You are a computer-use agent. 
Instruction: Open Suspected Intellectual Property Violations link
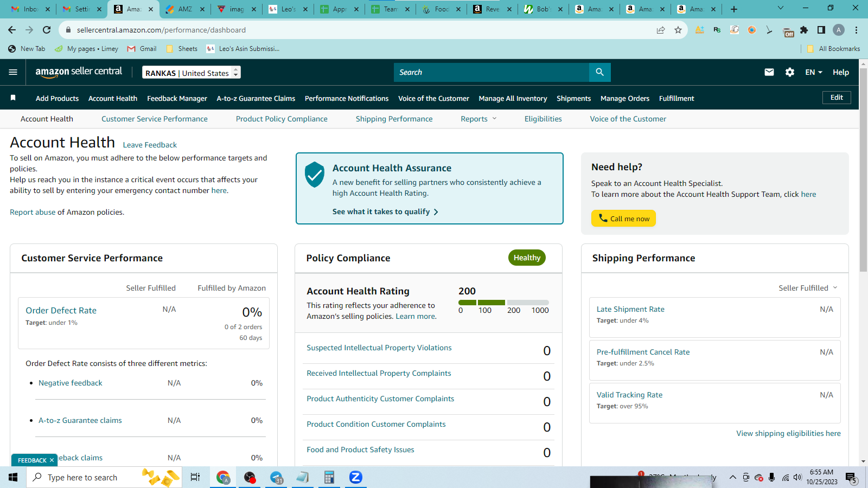tap(379, 348)
